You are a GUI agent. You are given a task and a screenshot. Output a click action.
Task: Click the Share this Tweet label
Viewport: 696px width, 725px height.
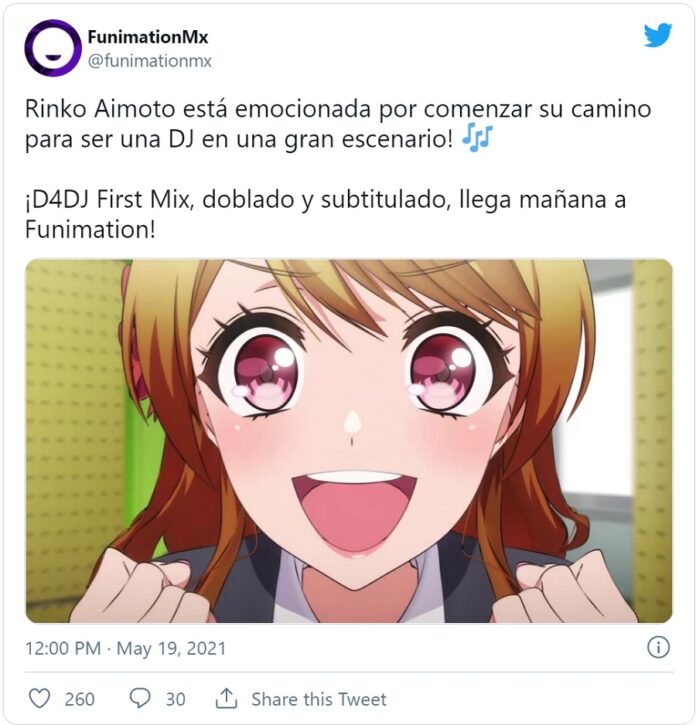pos(319,699)
